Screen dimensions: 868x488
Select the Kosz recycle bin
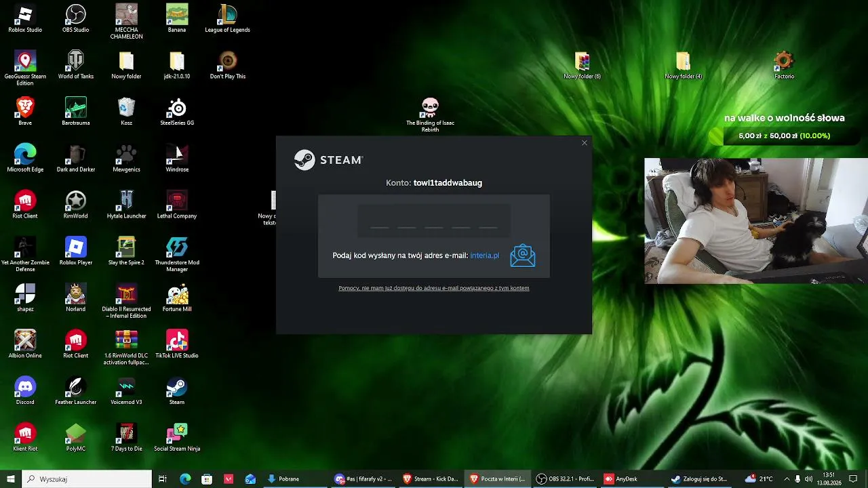[126, 112]
